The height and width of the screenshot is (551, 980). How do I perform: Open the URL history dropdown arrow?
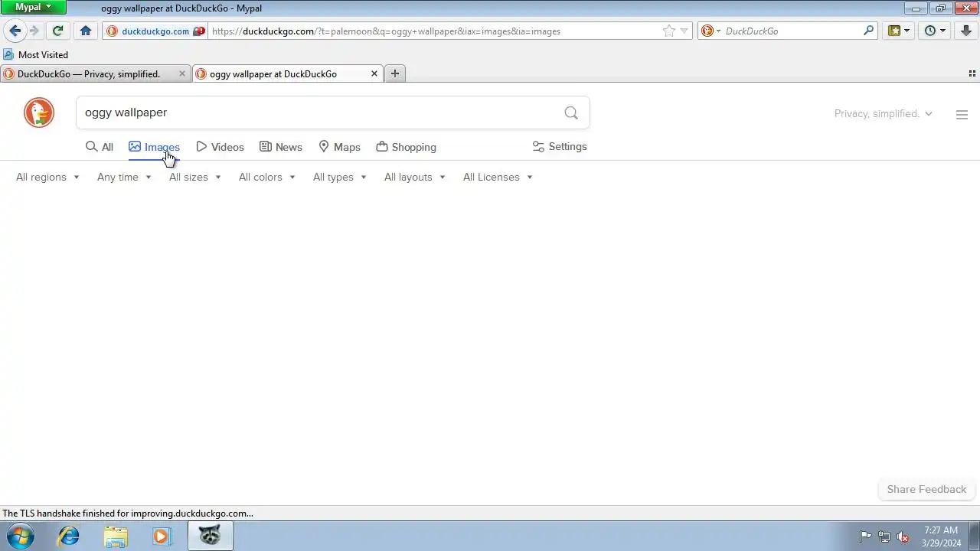[684, 31]
